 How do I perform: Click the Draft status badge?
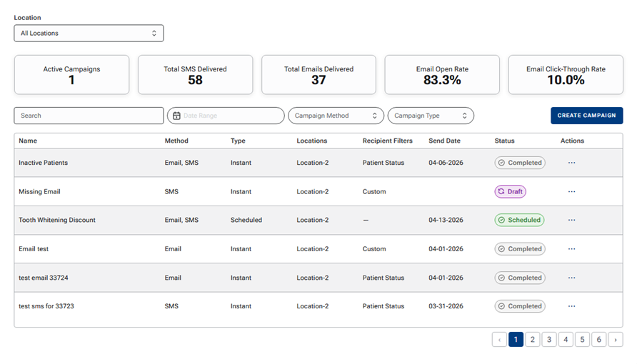tap(511, 191)
